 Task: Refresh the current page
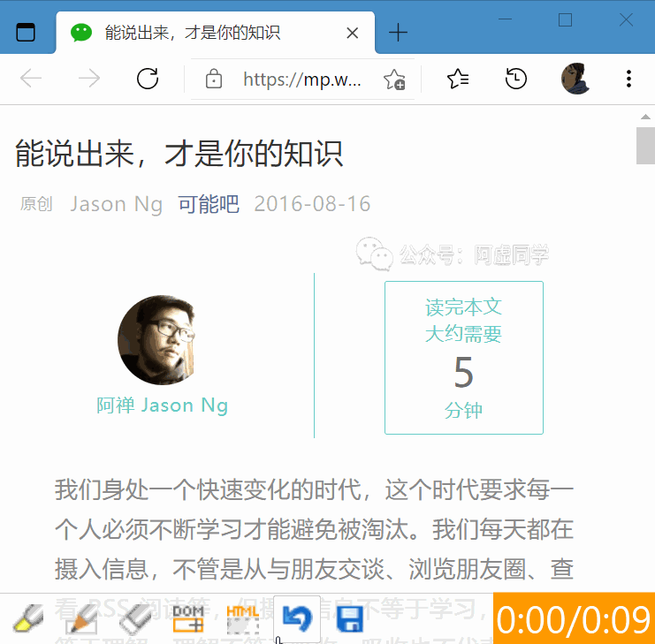(x=148, y=79)
